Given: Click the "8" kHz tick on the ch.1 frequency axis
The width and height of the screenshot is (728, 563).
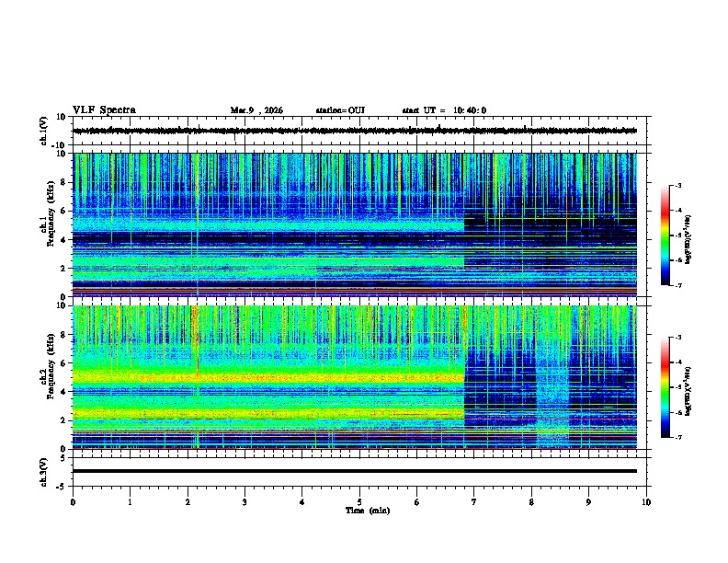Looking at the screenshot, I should pyautogui.click(x=63, y=182).
